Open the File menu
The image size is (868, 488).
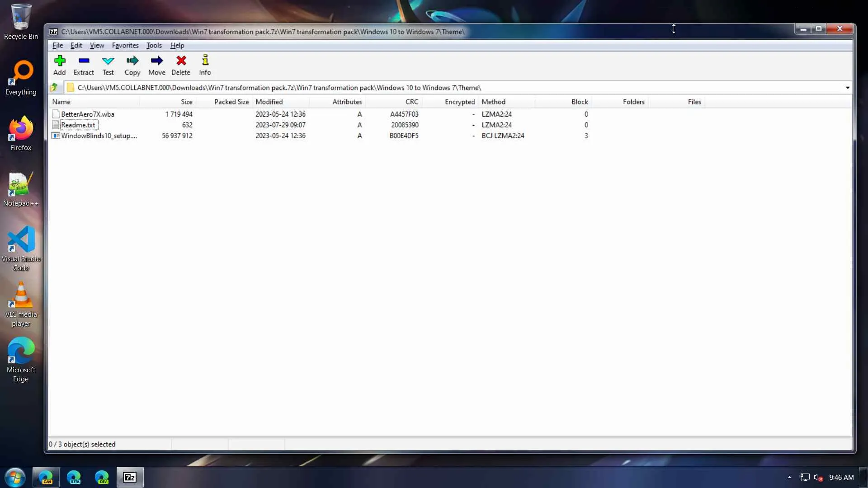pyautogui.click(x=57, y=45)
